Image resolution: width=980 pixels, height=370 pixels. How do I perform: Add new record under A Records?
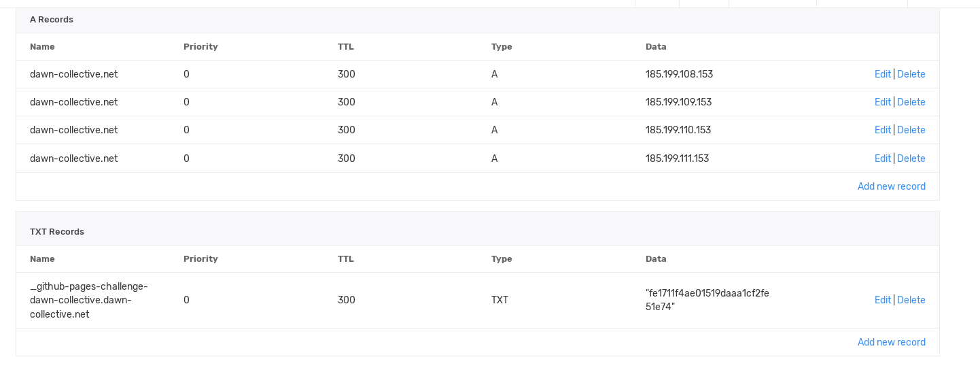point(891,186)
